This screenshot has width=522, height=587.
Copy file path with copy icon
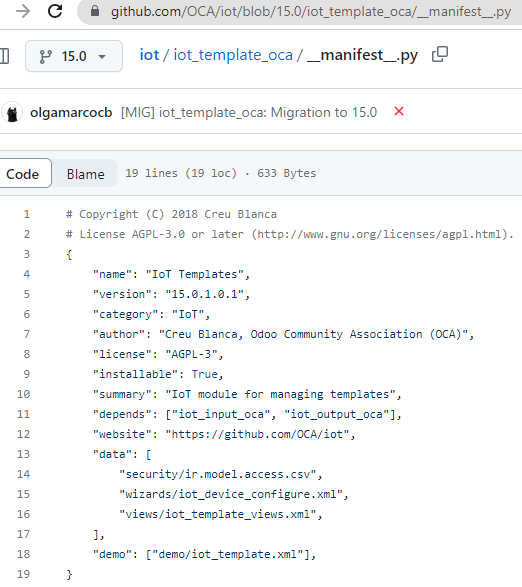(x=440, y=55)
